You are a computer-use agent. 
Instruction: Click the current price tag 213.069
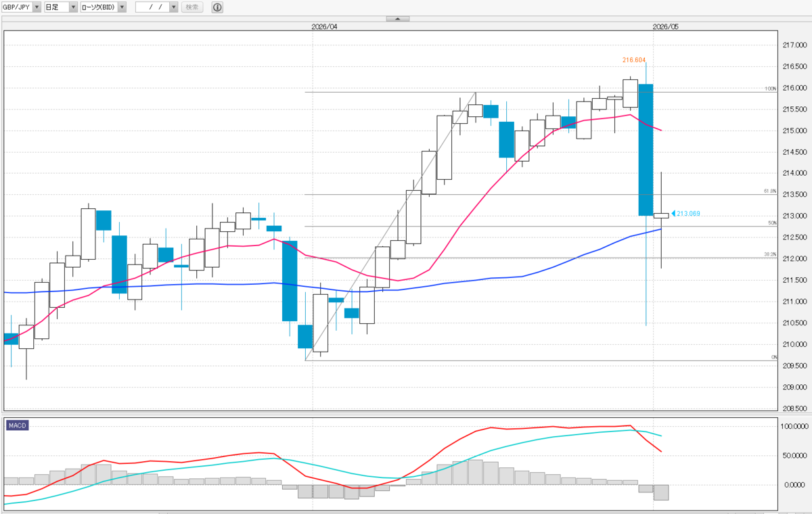tap(687, 214)
